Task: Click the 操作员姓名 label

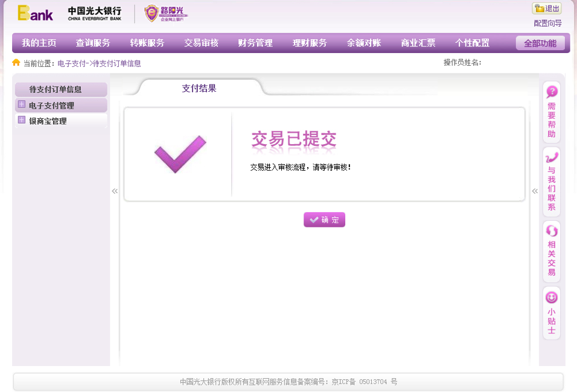Action: 462,63
